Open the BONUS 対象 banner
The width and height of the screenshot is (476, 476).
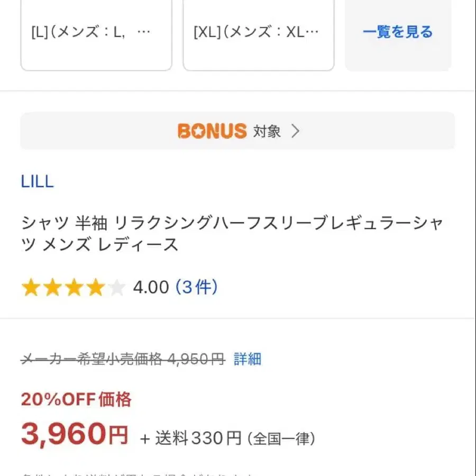point(237,131)
